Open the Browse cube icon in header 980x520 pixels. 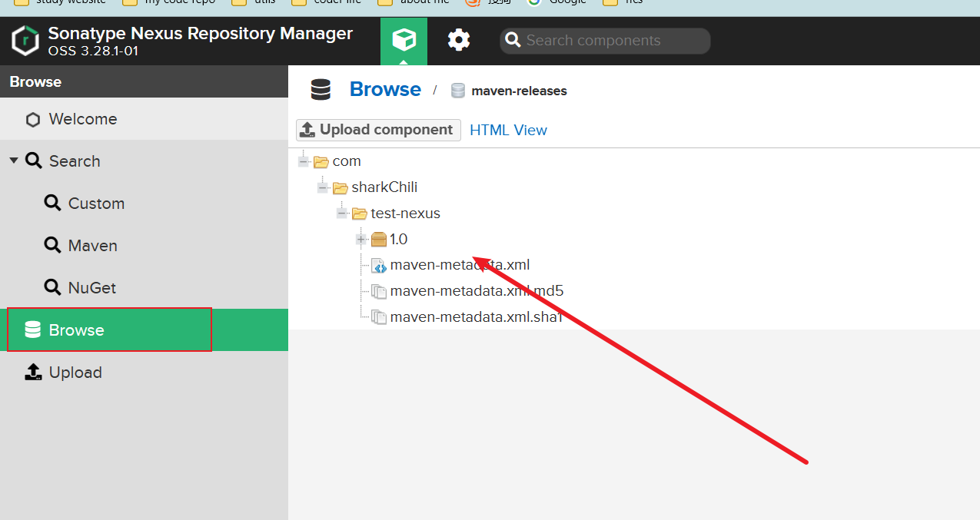coord(404,40)
